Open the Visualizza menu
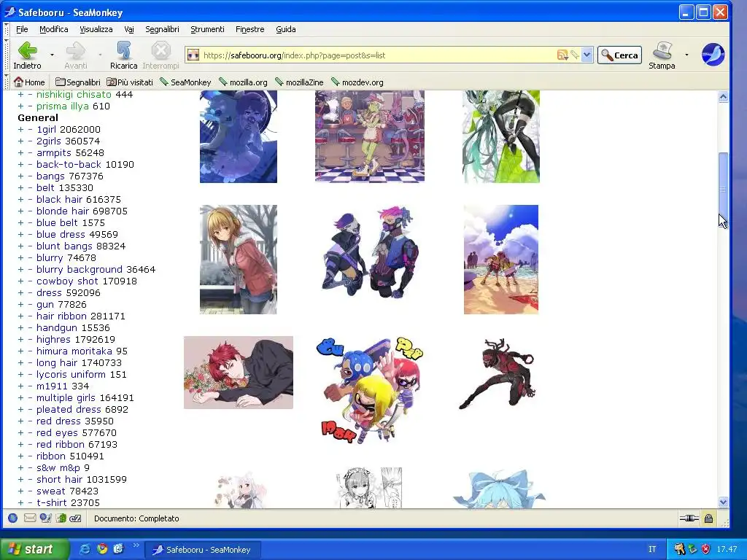The height and width of the screenshot is (560, 747). pyautogui.click(x=96, y=29)
